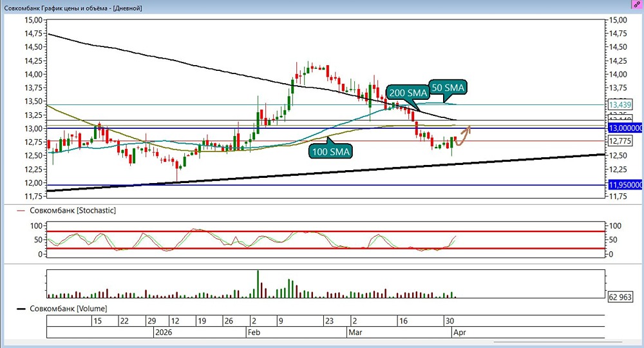Image resolution: width=644 pixels, height=348 pixels.
Task: Click the red Stochastic legend line marker
Action: [x=21, y=211]
